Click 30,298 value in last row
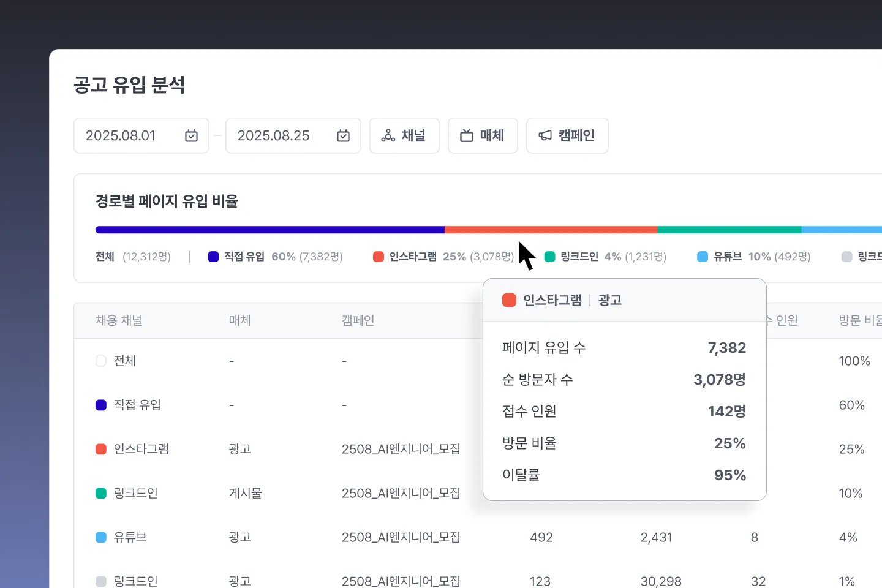The height and width of the screenshot is (588, 882). click(661, 581)
